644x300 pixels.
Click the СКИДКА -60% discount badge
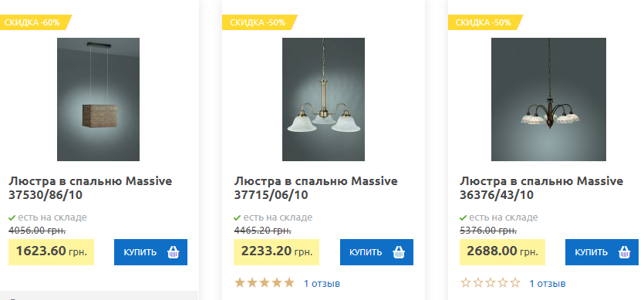point(35,22)
